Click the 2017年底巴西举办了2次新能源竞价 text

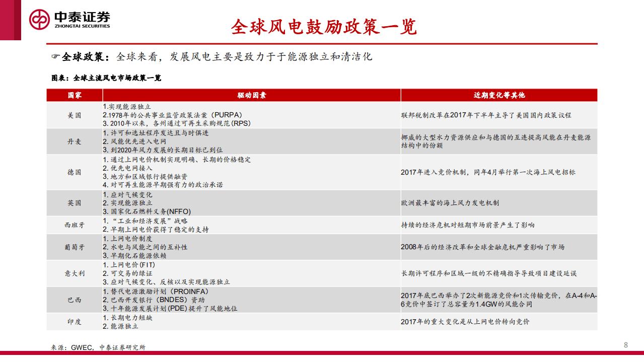499,300
